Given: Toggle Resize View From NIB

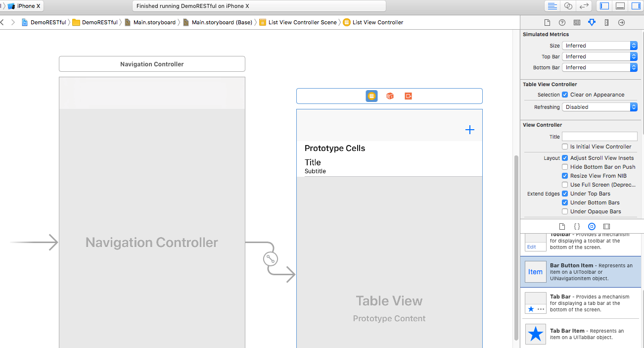Looking at the screenshot, I should click(565, 176).
